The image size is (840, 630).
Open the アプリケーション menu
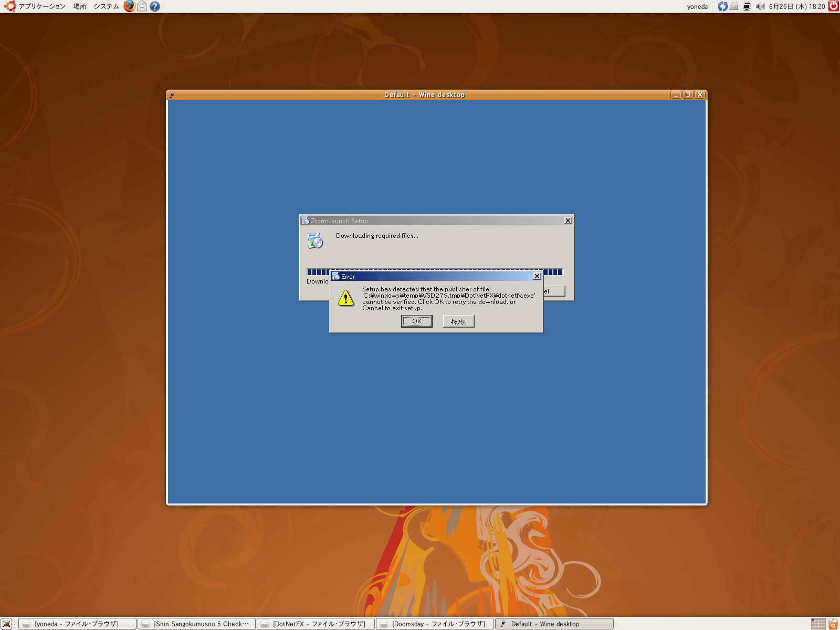click(42, 6)
